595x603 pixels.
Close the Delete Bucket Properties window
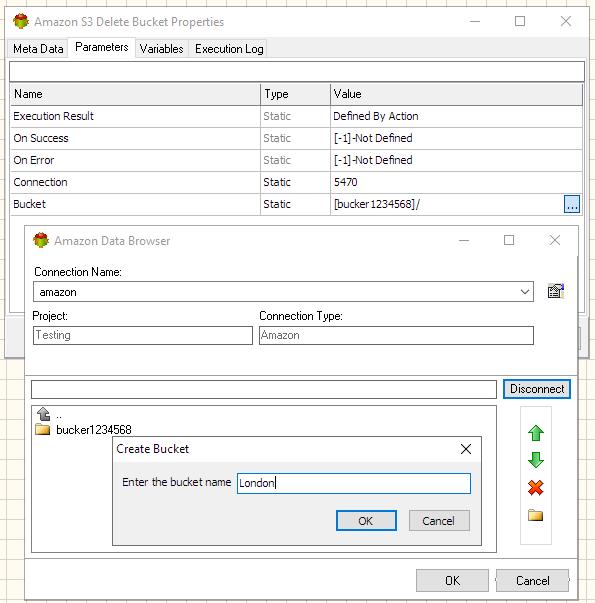566,21
